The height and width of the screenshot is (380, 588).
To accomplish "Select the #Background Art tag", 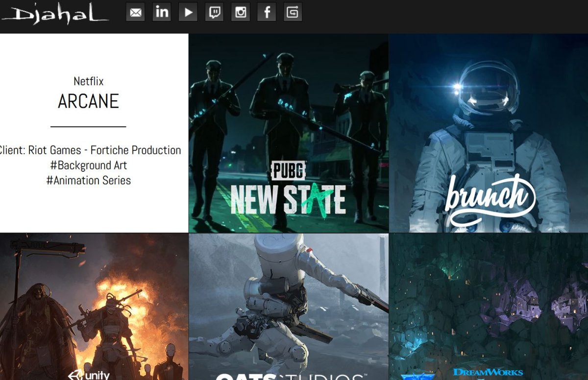I will point(88,165).
